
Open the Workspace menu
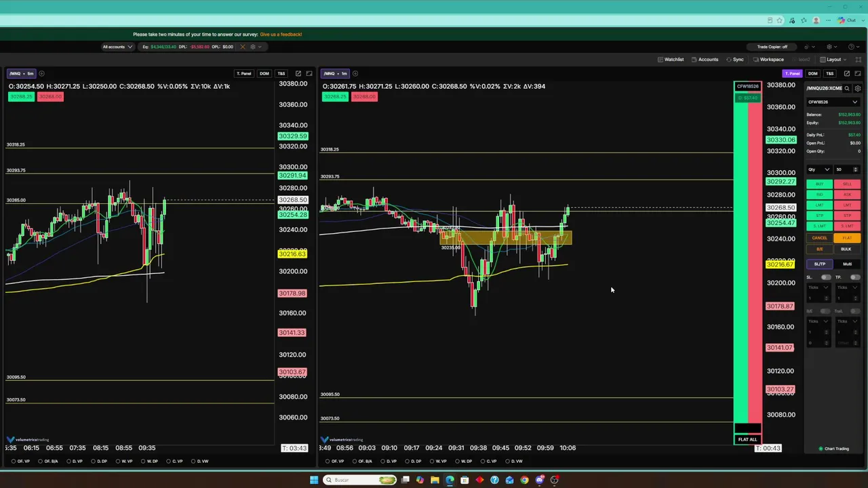point(768,60)
